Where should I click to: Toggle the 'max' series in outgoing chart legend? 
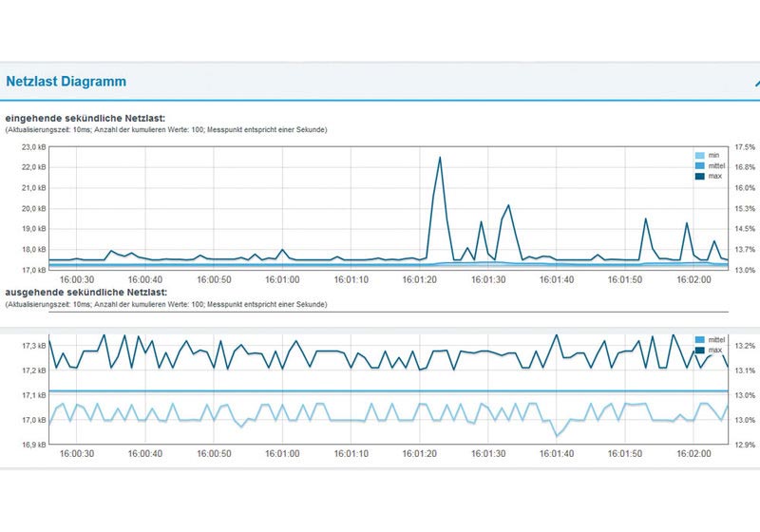[709, 350]
